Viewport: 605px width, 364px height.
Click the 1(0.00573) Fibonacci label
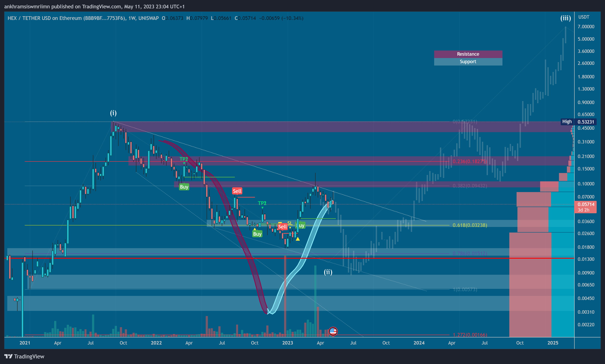pos(465,289)
